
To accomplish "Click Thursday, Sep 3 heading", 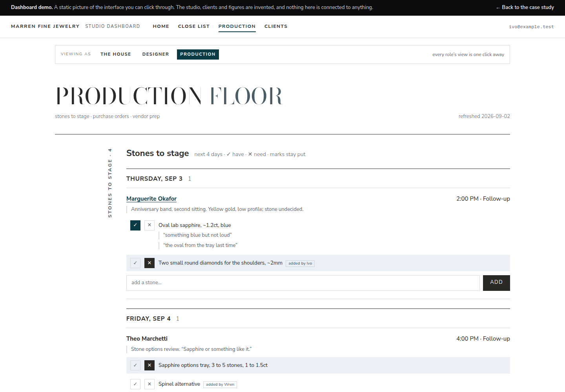I will [x=154, y=179].
